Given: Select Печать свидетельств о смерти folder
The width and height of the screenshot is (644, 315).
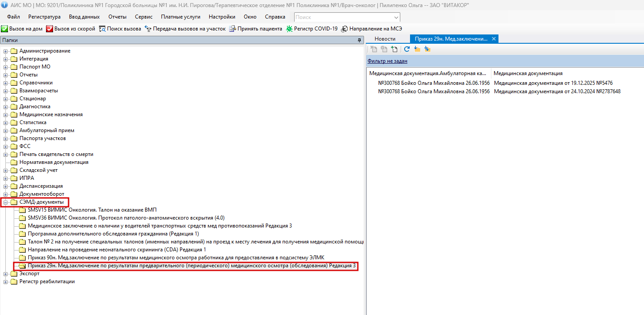Looking at the screenshot, I should point(56,154).
